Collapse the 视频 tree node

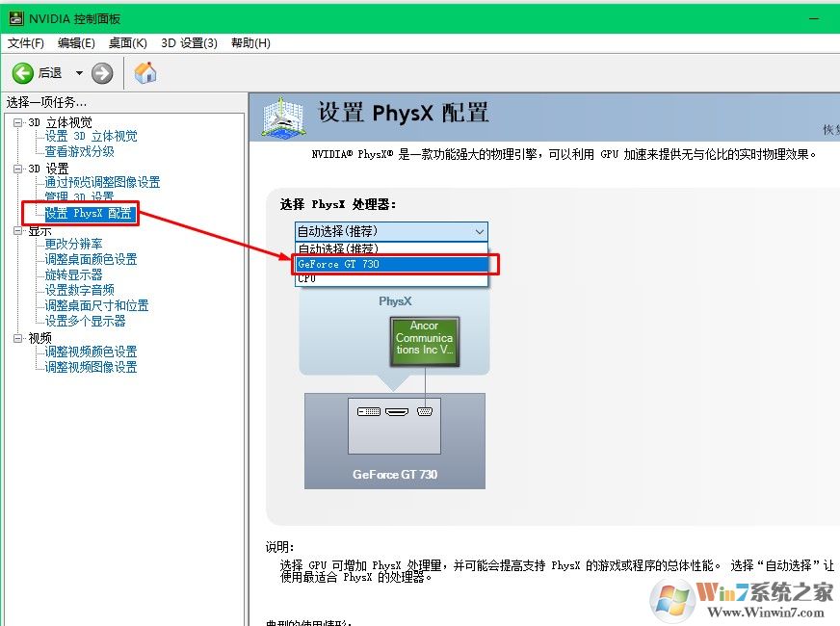tap(17, 338)
